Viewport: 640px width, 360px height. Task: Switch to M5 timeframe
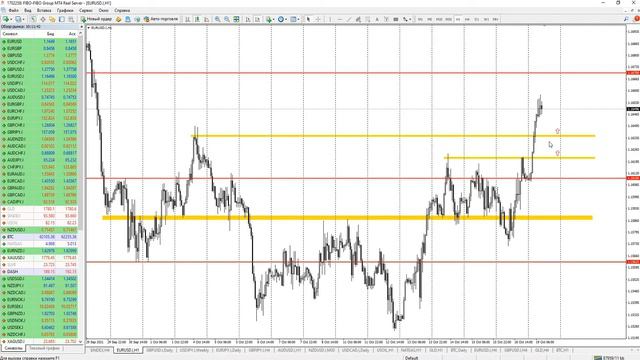tap(429, 19)
